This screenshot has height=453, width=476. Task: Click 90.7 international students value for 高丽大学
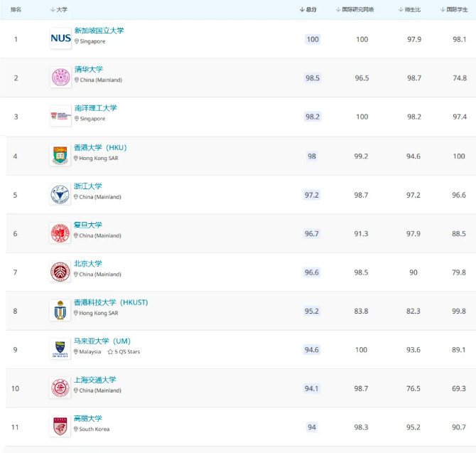click(459, 427)
